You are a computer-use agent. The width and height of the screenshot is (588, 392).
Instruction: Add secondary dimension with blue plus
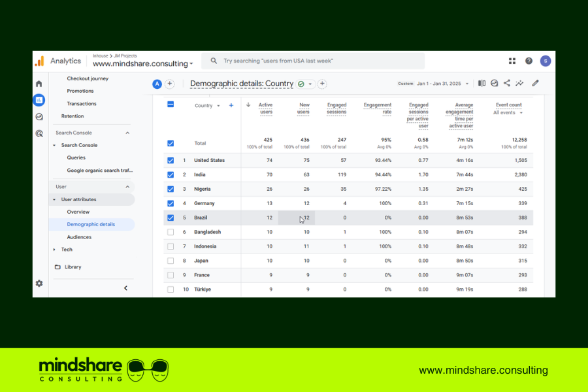(x=231, y=105)
